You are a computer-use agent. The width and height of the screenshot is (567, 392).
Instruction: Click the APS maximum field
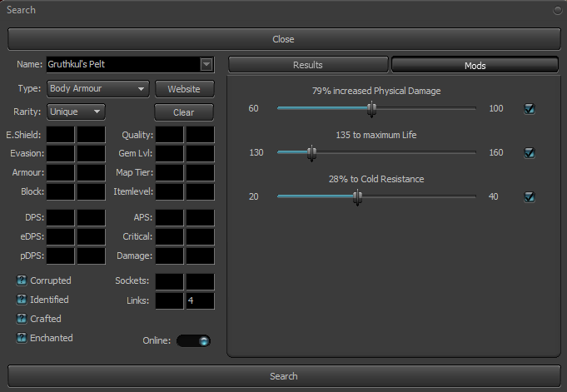coord(201,218)
